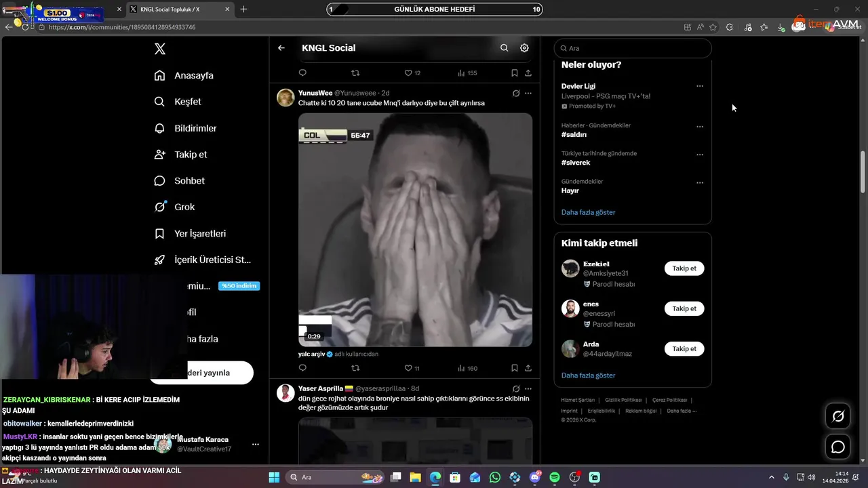Add page to browser favorites star

(713, 27)
